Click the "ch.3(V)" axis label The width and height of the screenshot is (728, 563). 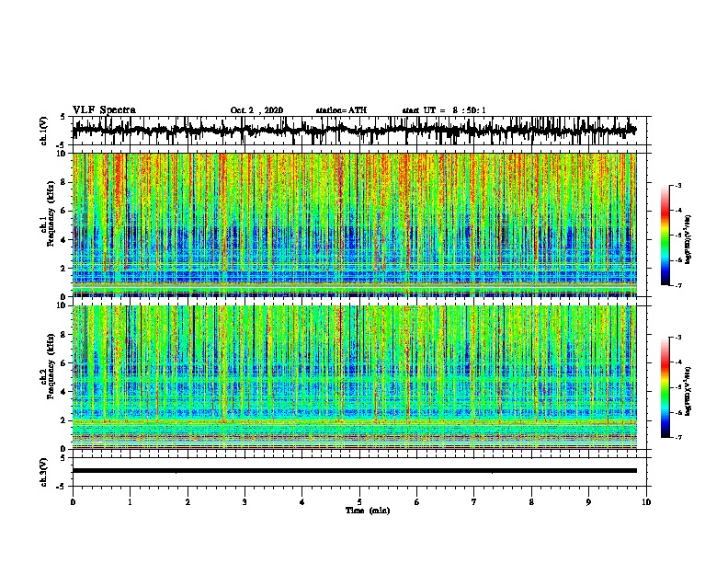[x=43, y=473]
